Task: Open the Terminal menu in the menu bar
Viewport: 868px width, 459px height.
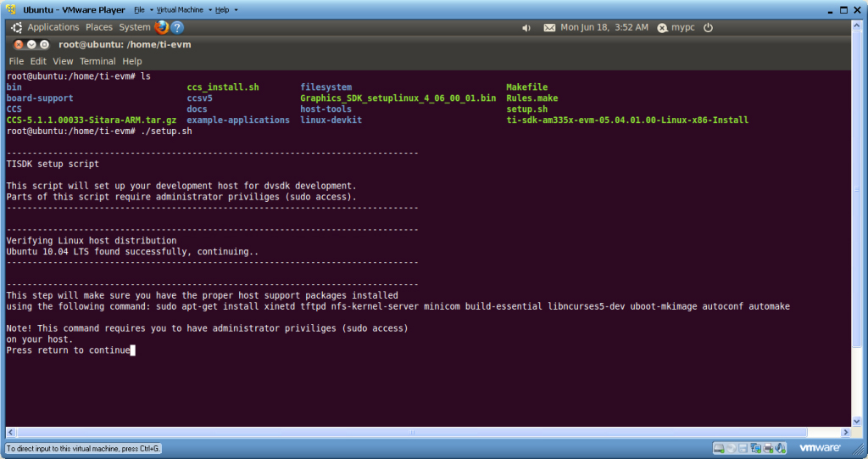Action: click(97, 61)
